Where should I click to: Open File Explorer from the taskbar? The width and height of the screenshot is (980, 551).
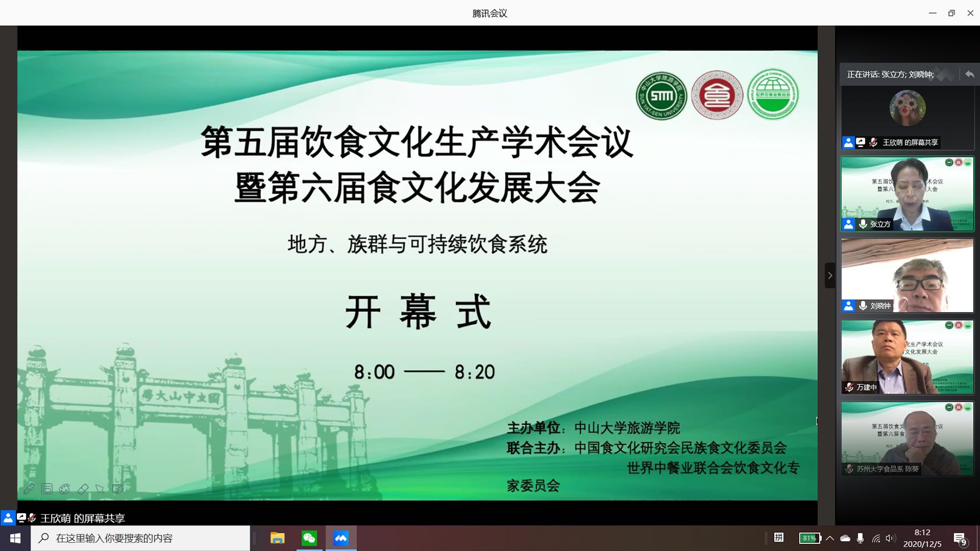(x=278, y=538)
